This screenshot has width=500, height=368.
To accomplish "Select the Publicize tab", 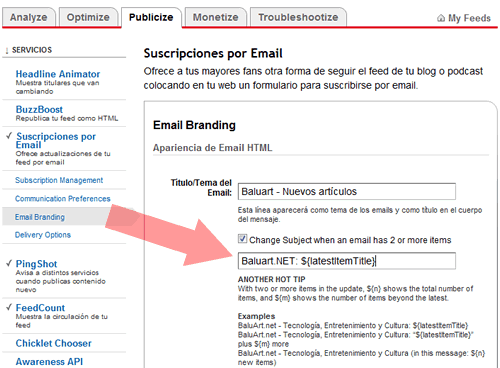I will click(151, 17).
